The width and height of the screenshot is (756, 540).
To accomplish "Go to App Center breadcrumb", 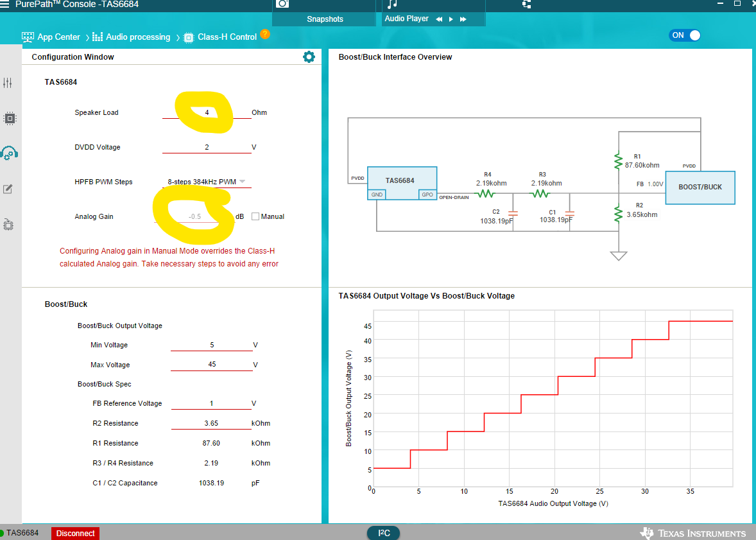I will click(x=58, y=37).
